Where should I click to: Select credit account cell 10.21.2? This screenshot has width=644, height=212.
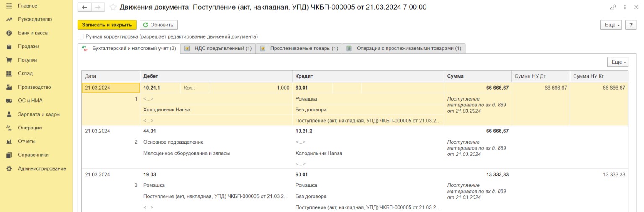pyautogui.click(x=304, y=131)
